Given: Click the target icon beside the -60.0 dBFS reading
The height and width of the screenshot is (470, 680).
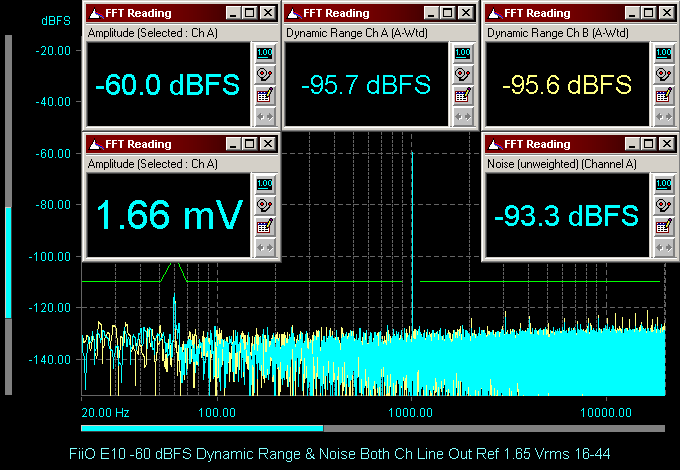Looking at the screenshot, I should tap(265, 75).
